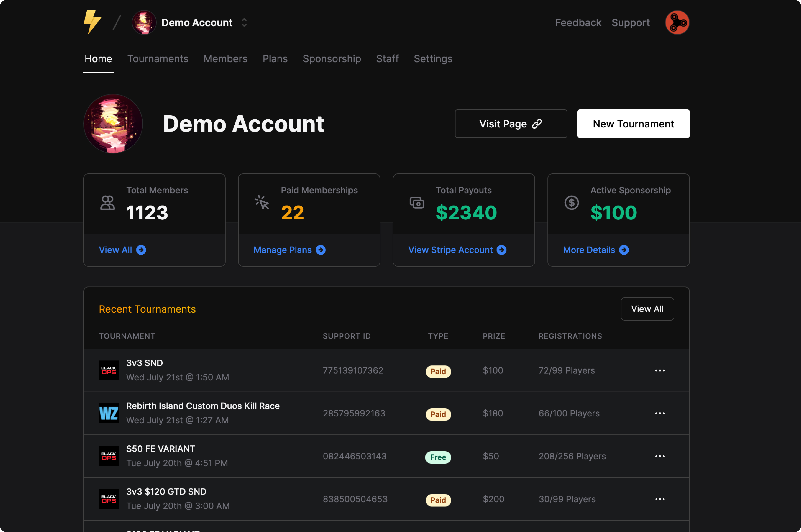The width and height of the screenshot is (801, 532).
Task: Click the Paid Memberships cursor icon
Action: pyautogui.click(x=262, y=202)
